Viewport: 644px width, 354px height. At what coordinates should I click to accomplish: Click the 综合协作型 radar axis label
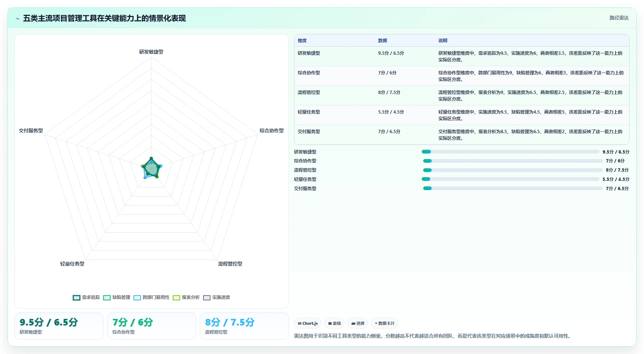(272, 131)
